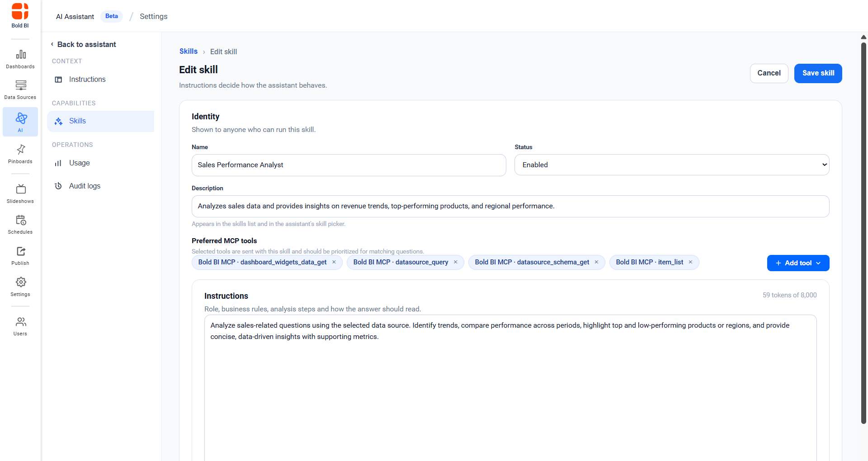
Task: Open the Settings gear in left rail
Action: pos(20,287)
